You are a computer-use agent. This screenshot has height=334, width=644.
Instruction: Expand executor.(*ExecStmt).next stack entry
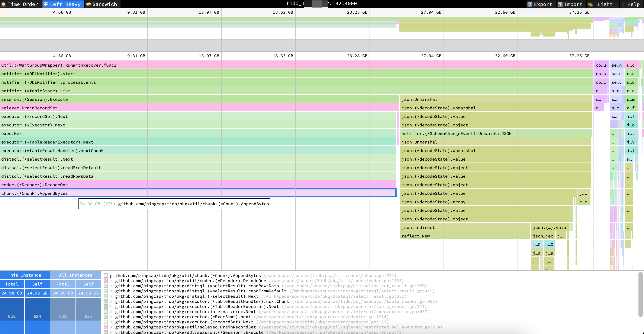click(112, 317)
